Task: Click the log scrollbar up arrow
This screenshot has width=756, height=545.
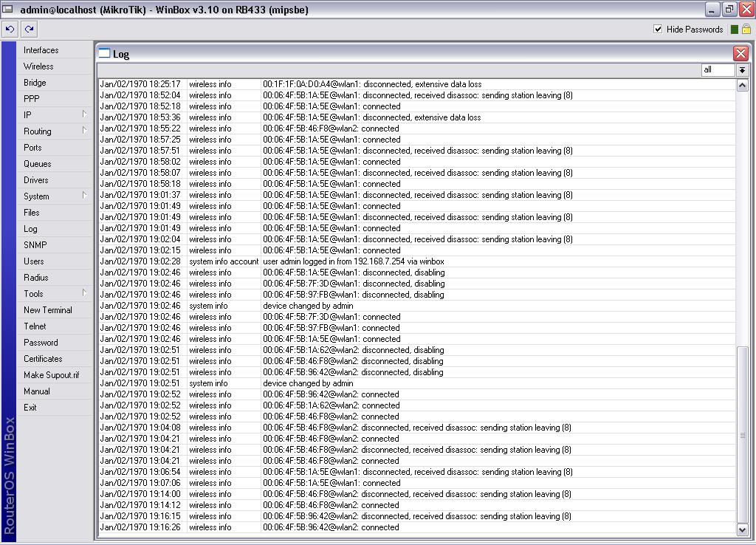Action: (742, 86)
